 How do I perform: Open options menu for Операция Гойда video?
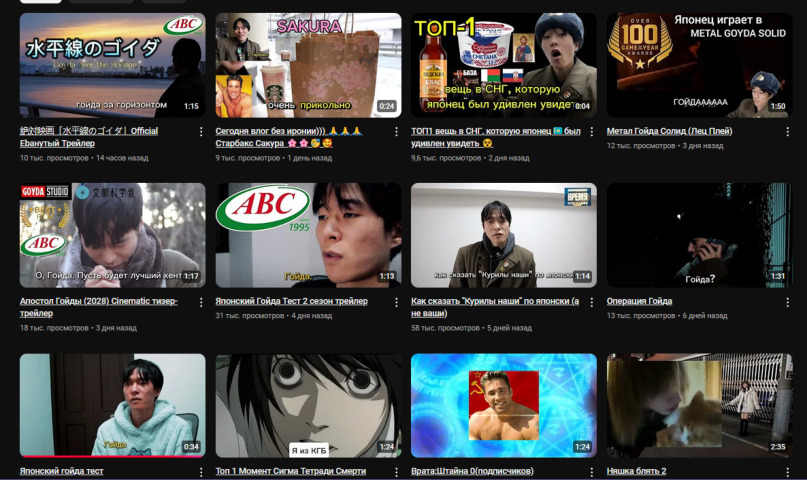pos(787,302)
